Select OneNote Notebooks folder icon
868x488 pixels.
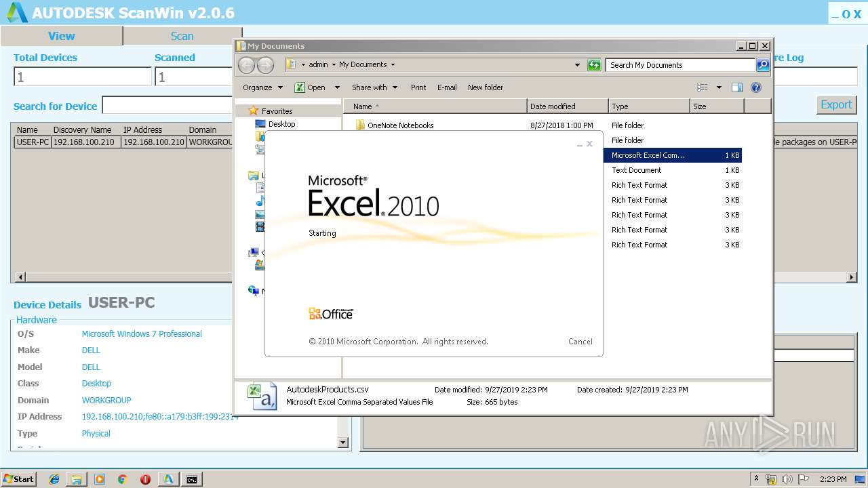tap(361, 125)
